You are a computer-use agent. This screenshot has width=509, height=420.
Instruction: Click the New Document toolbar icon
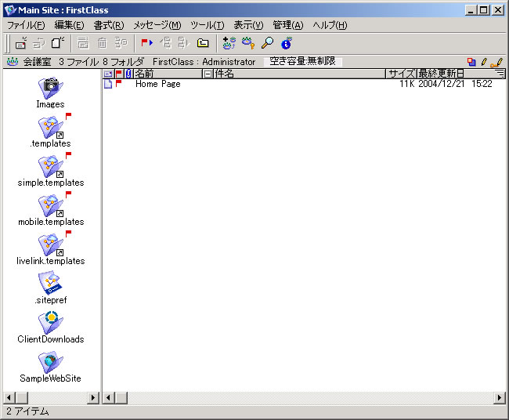click(x=58, y=43)
